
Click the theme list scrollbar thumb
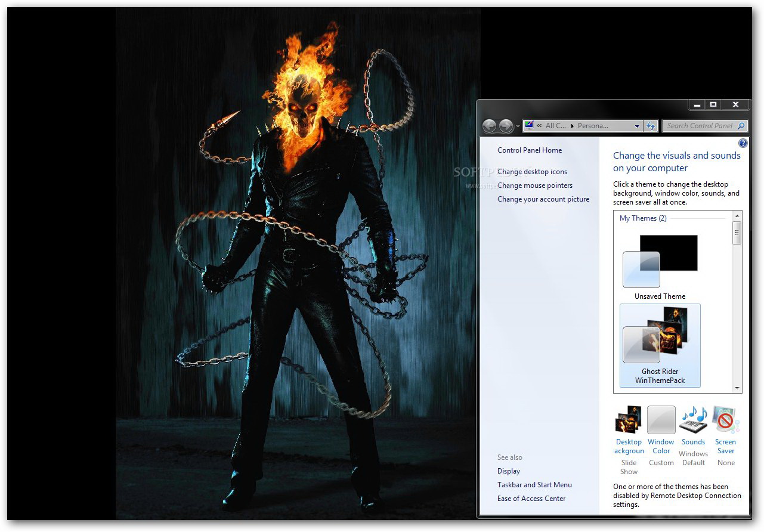(737, 233)
